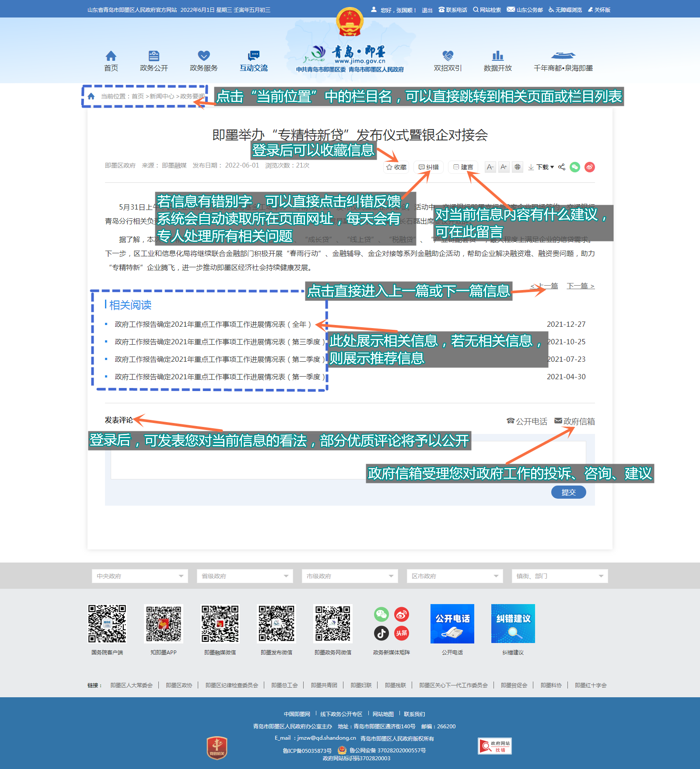Open the Douyin icon in new media matrix
This screenshot has width=700, height=769.
pyautogui.click(x=381, y=633)
